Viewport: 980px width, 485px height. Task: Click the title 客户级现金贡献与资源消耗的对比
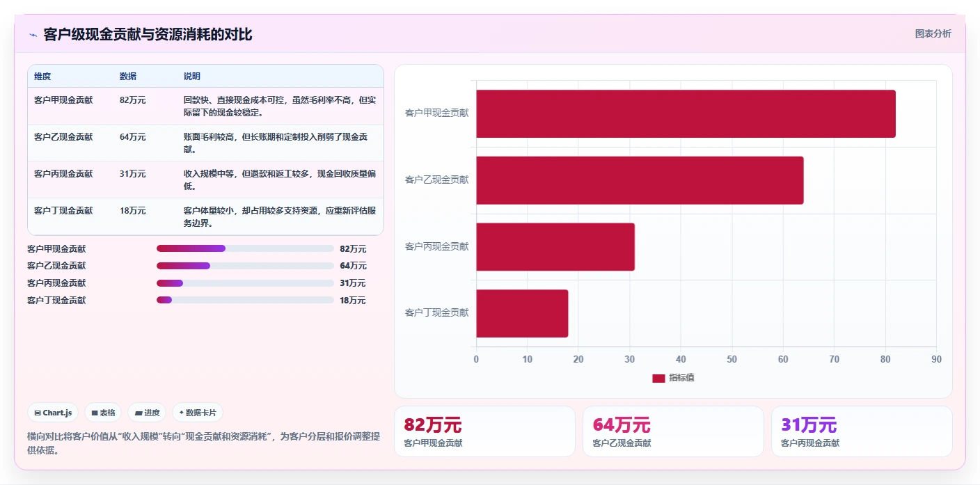(148, 34)
